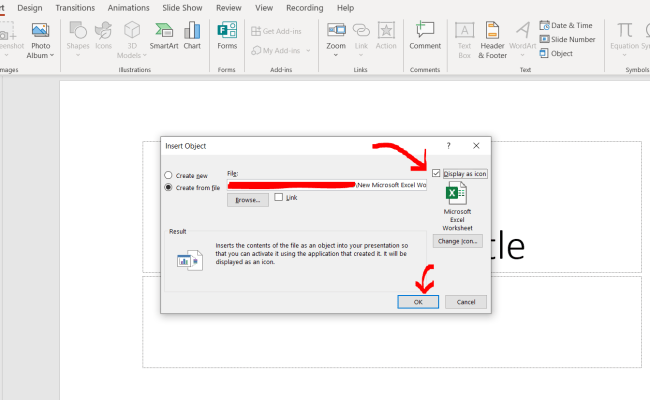Open the Design tab
This screenshot has width=650, height=400.
click(x=29, y=8)
